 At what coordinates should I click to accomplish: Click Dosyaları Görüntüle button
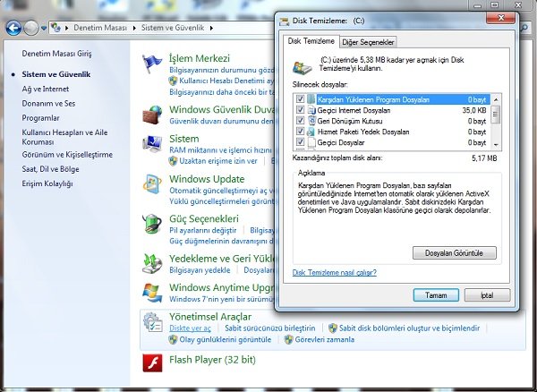point(454,253)
